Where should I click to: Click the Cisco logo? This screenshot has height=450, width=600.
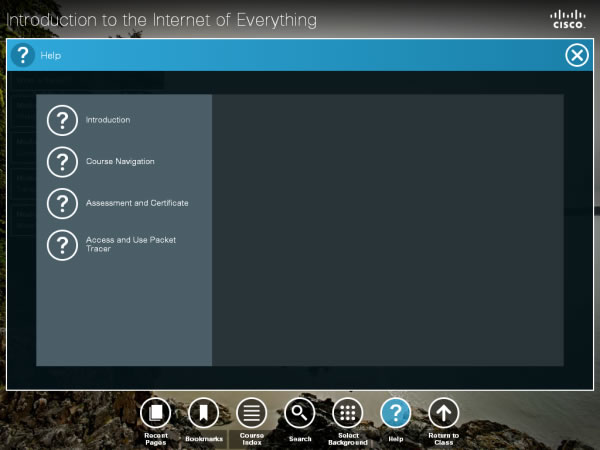tap(569, 19)
